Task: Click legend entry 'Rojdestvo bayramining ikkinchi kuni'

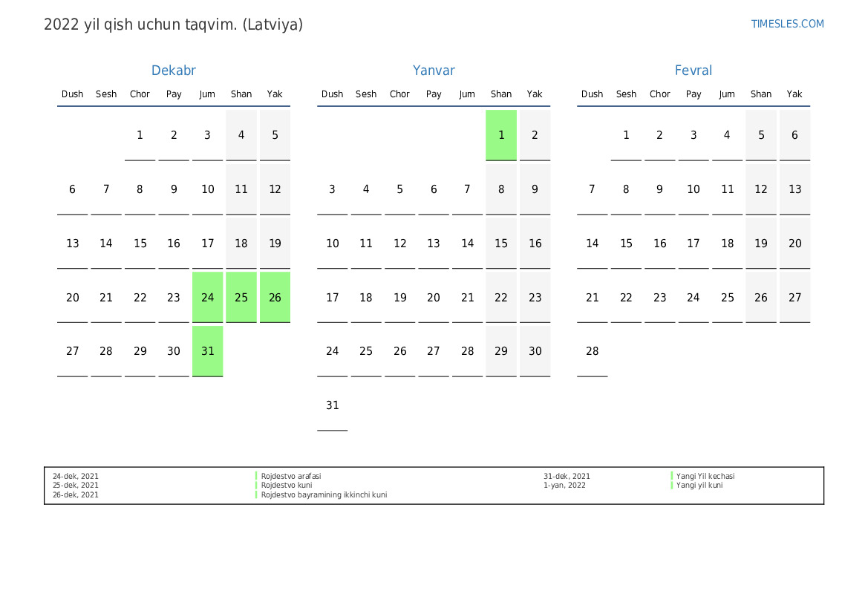Action: [x=324, y=494]
